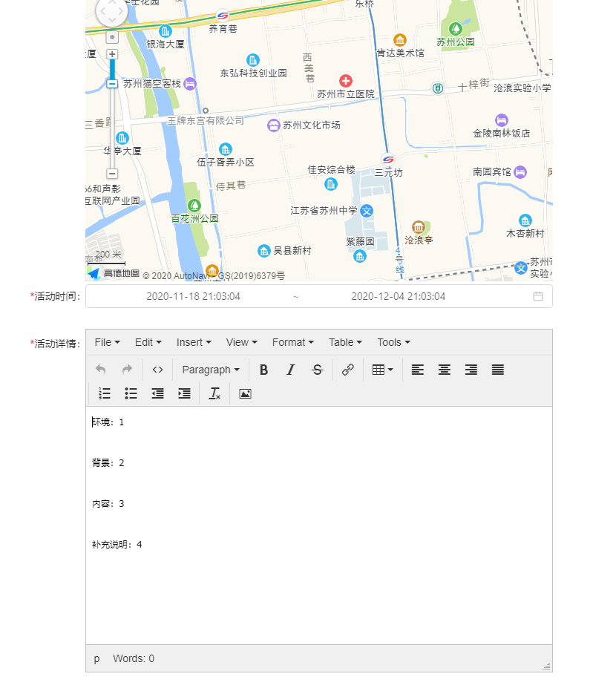
Task: Click the 江苏省苏州中学 school marker
Action: point(367,211)
